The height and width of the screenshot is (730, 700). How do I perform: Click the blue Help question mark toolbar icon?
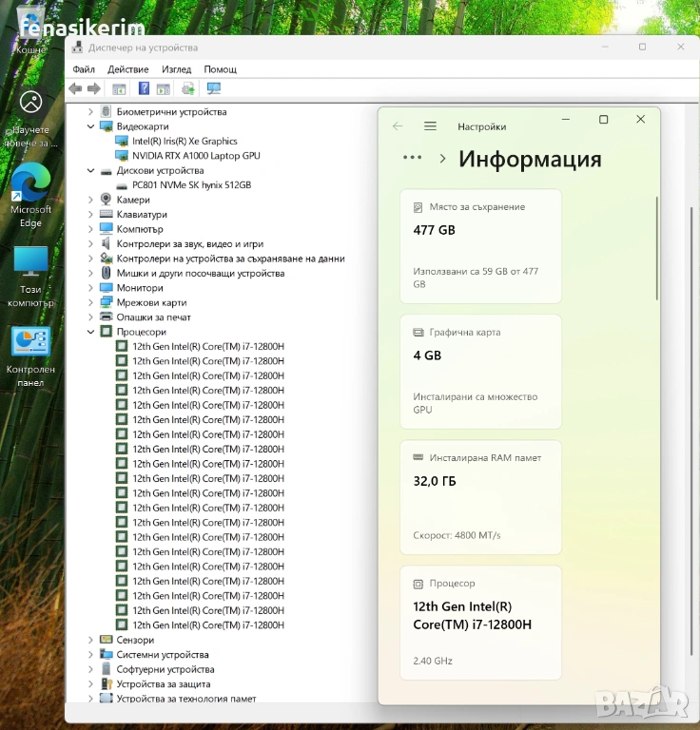pyautogui.click(x=144, y=88)
